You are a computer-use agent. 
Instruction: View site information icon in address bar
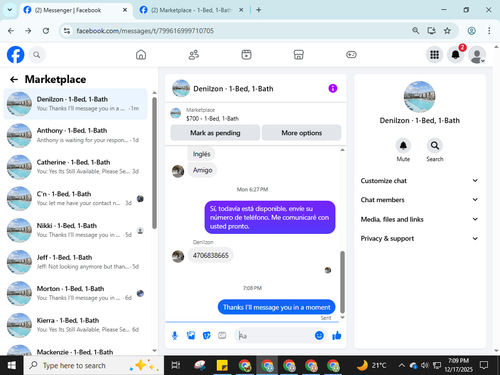point(67,31)
